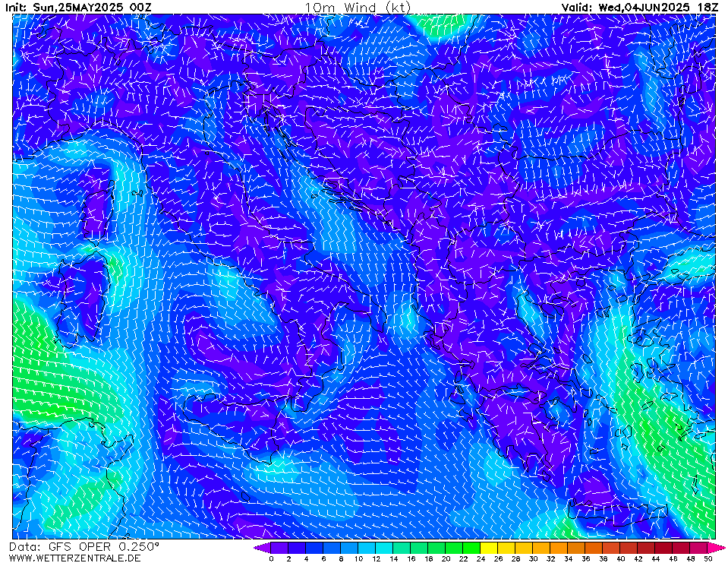Click the '10m Wind (kt)' chart title

click(358, 8)
